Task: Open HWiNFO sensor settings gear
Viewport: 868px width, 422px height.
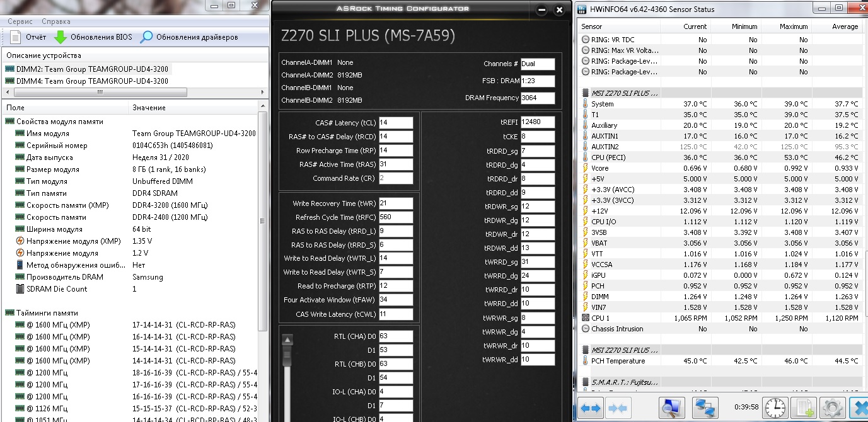Action: pos(833,408)
